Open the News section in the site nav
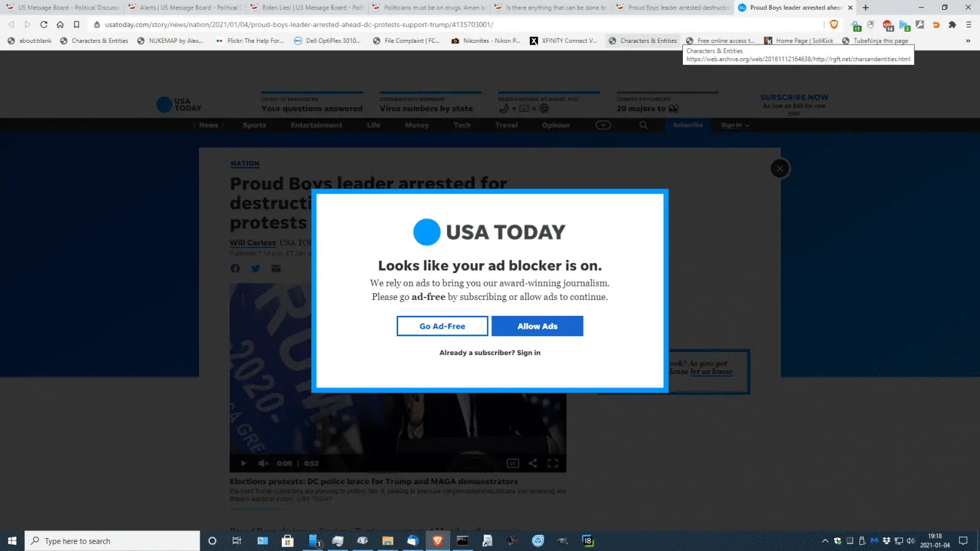 click(208, 125)
